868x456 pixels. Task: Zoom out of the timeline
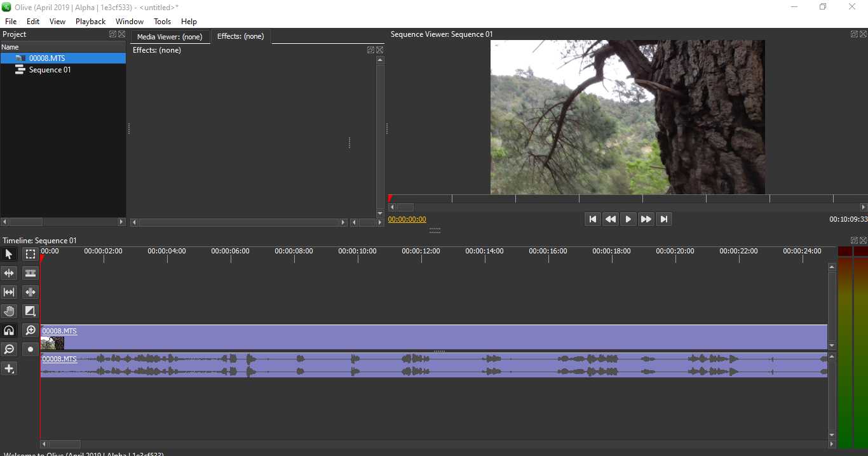click(x=9, y=349)
